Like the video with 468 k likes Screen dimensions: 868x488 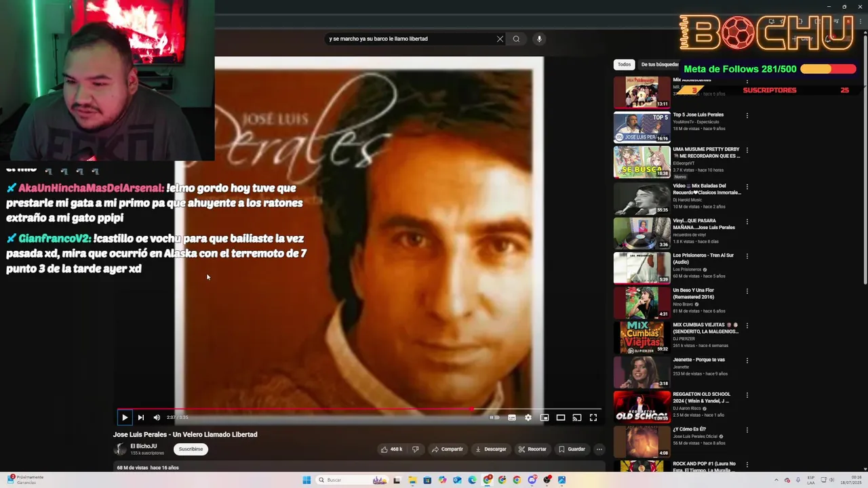[392, 449]
